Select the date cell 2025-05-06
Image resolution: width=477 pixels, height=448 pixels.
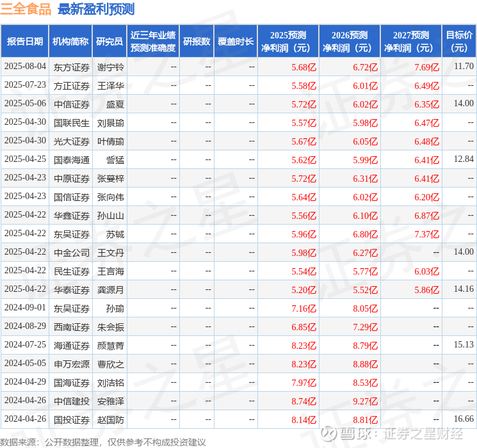coord(25,104)
